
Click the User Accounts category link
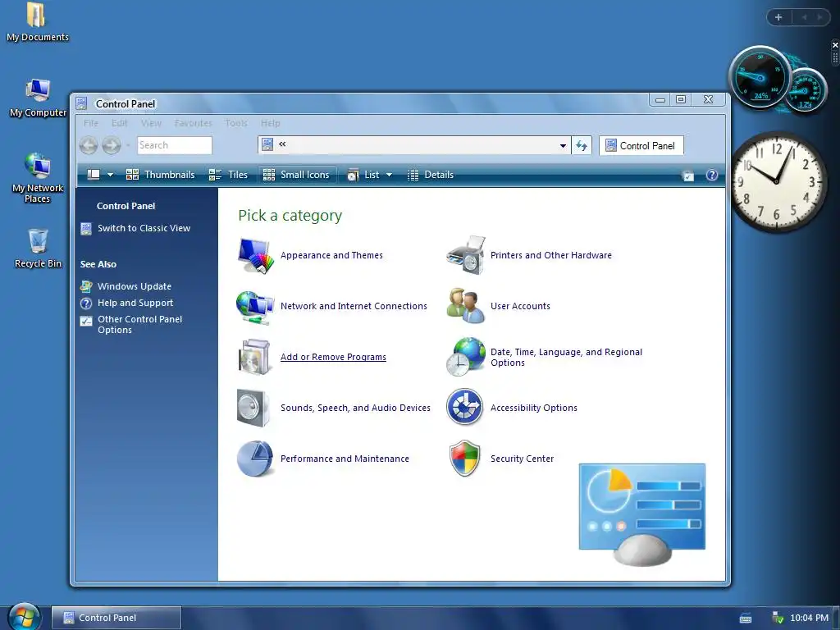click(x=520, y=306)
